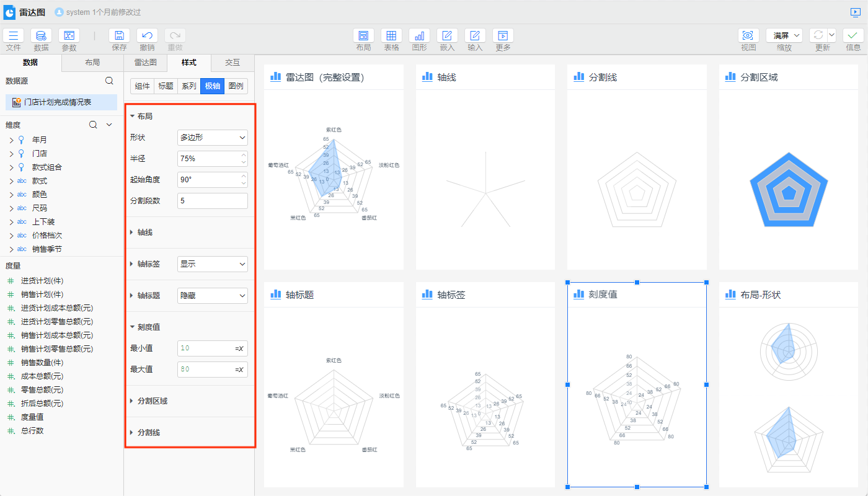Viewport: 868px width, 496px height.
Task: Click the 图形 chart icon
Action: click(x=419, y=36)
